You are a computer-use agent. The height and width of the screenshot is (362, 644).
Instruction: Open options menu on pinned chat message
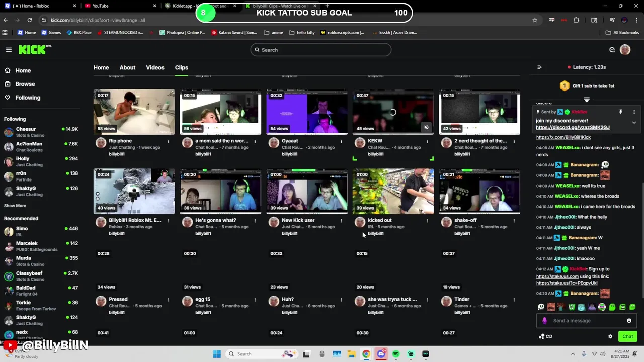634,112
